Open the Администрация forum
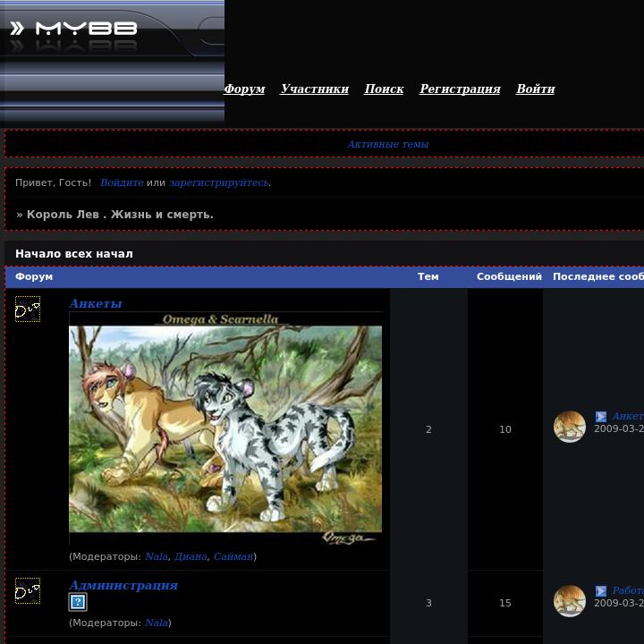This screenshot has width=644, height=644. (x=123, y=585)
